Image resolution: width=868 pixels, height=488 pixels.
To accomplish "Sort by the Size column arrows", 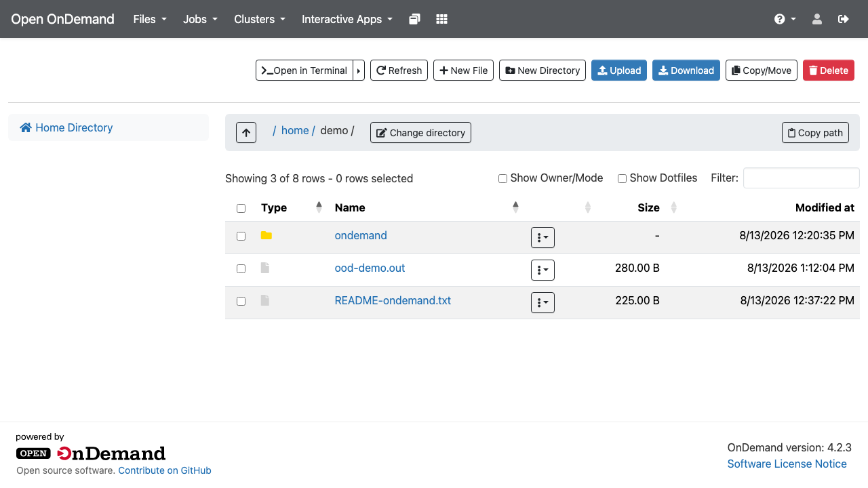I will pyautogui.click(x=673, y=207).
